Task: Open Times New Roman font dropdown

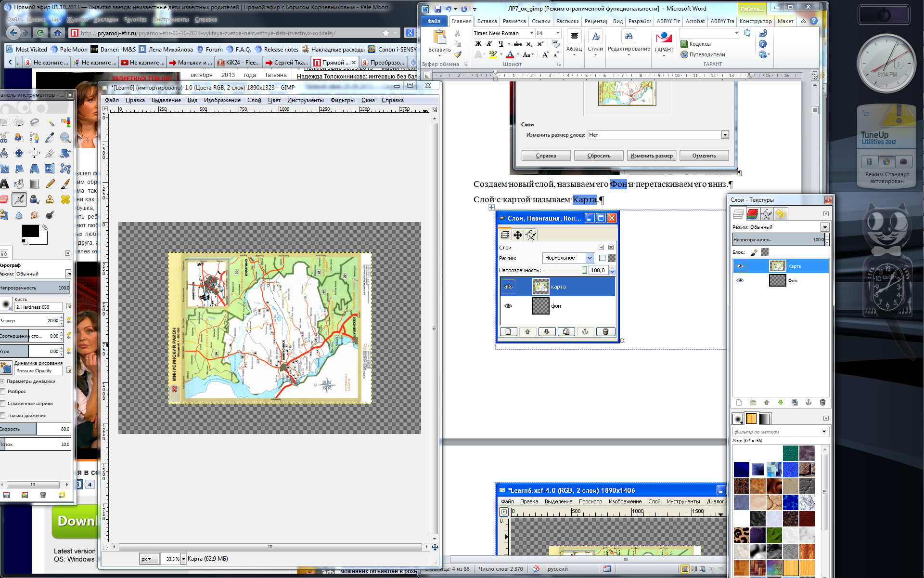Action: pos(531,33)
